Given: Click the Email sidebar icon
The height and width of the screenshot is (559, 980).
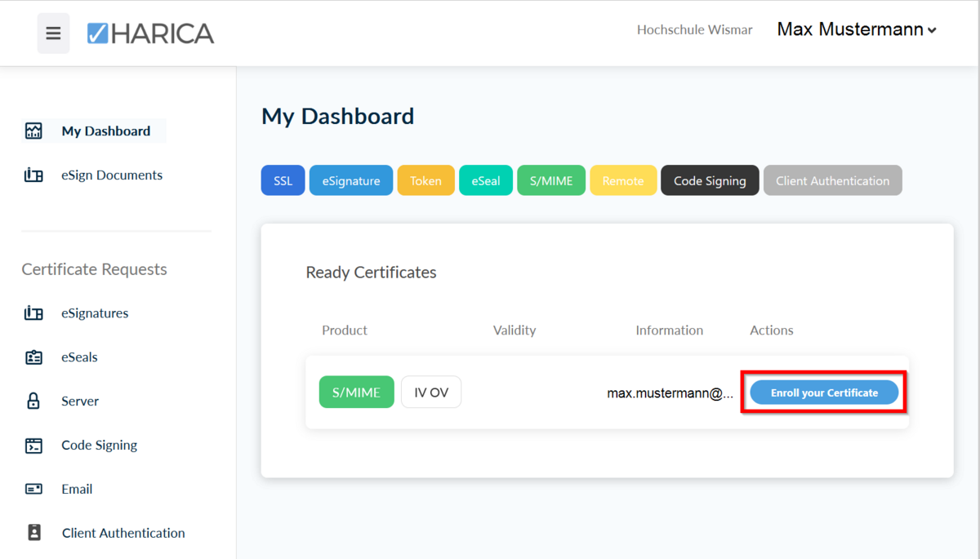Looking at the screenshot, I should point(33,490).
